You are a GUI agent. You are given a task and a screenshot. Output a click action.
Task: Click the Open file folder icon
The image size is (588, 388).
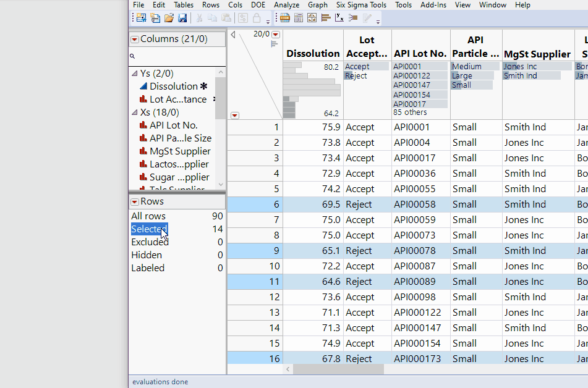click(x=169, y=18)
